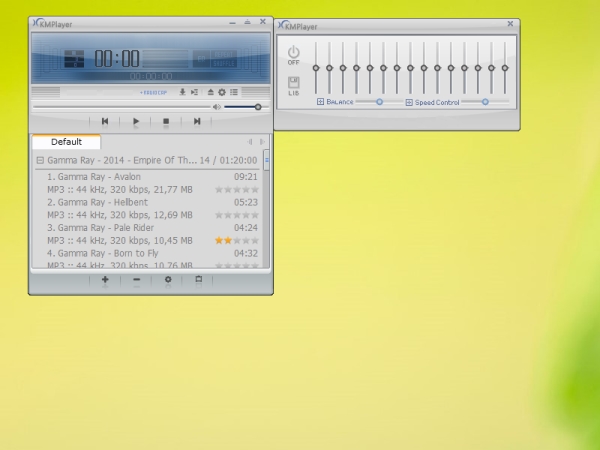The width and height of the screenshot is (600, 450).
Task: Click the 04:24 duration of Pale Rider
Action: [246, 228]
